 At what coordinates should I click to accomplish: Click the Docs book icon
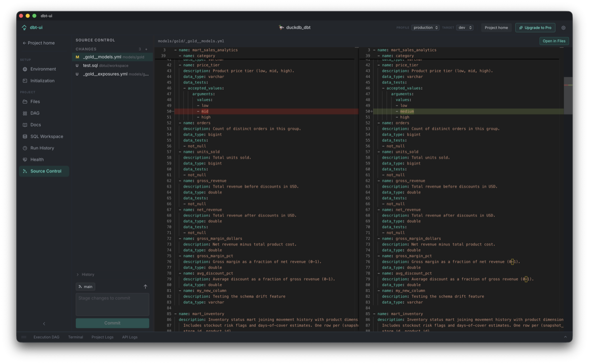[25, 125]
